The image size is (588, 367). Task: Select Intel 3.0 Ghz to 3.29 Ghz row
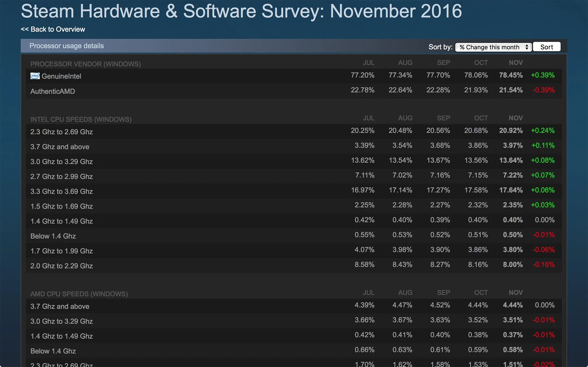pyautogui.click(x=294, y=161)
